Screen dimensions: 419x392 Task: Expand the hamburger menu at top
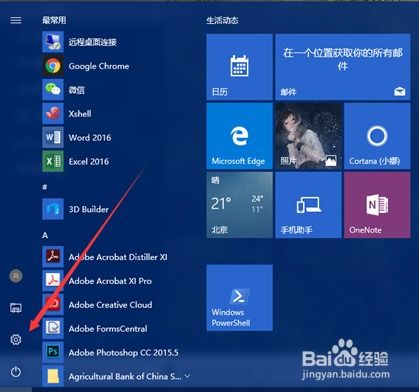16,20
